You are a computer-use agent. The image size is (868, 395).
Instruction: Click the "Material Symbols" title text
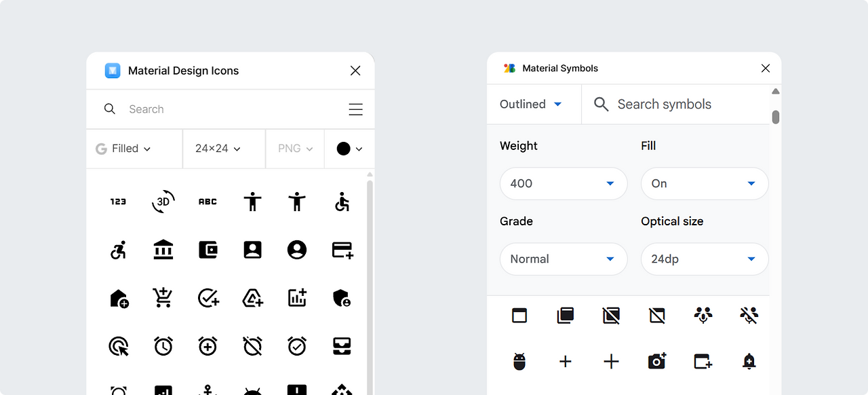560,69
